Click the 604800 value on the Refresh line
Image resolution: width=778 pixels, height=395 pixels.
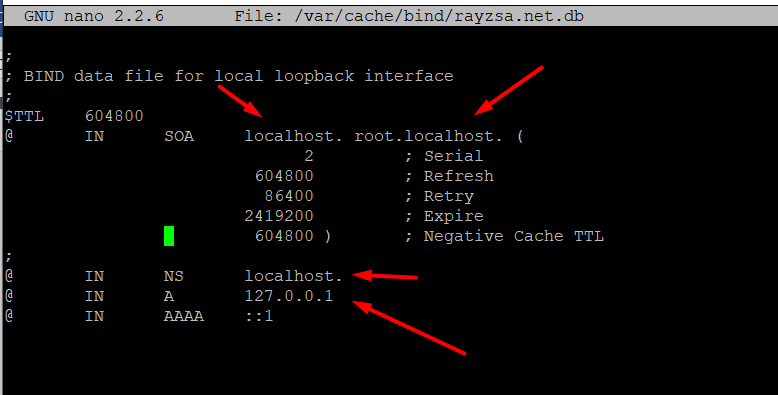[284, 176]
